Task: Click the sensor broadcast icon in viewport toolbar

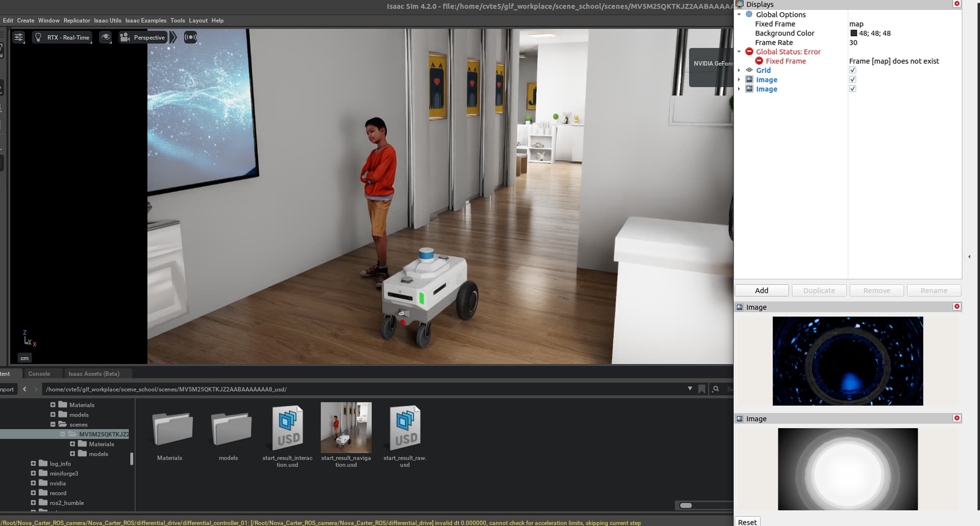Action: pyautogui.click(x=190, y=37)
